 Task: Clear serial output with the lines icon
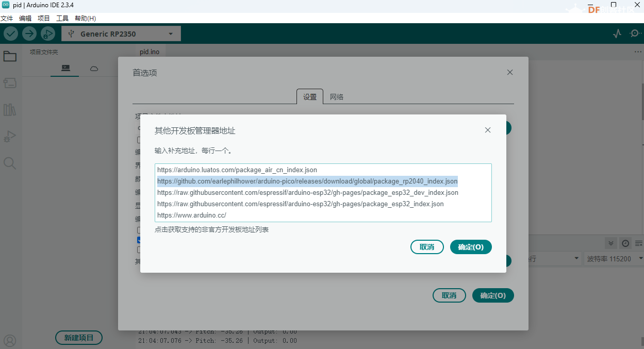pyautogui.click(x=639, y=243)
